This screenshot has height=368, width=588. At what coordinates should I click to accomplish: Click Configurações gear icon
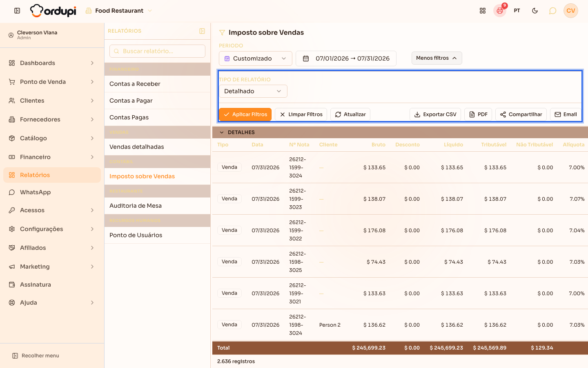(x=12, y=229)
